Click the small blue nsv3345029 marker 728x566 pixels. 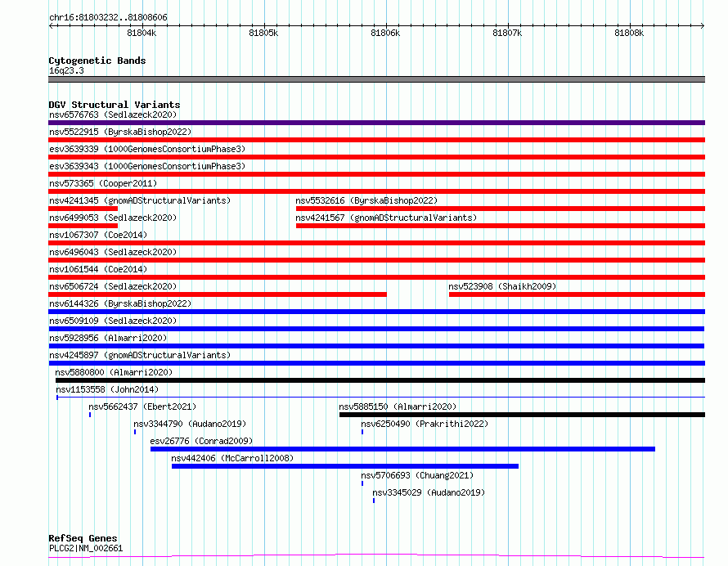[374, 501]
